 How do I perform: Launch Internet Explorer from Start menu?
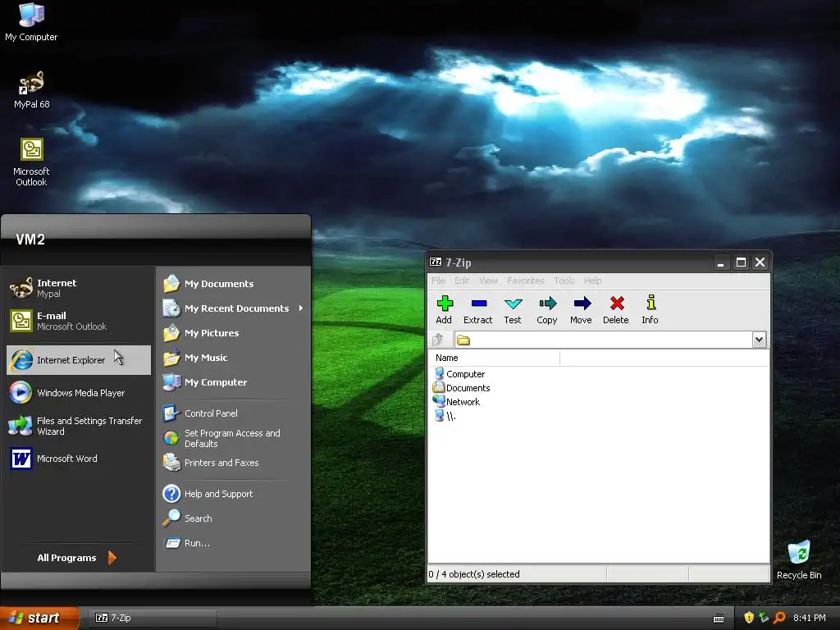79,360
